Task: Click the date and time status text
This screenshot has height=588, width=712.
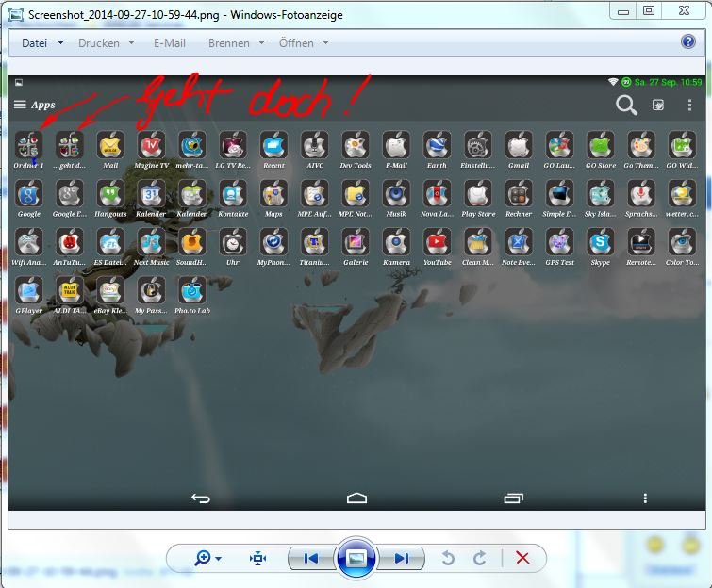Action: (x=668, y=82)
